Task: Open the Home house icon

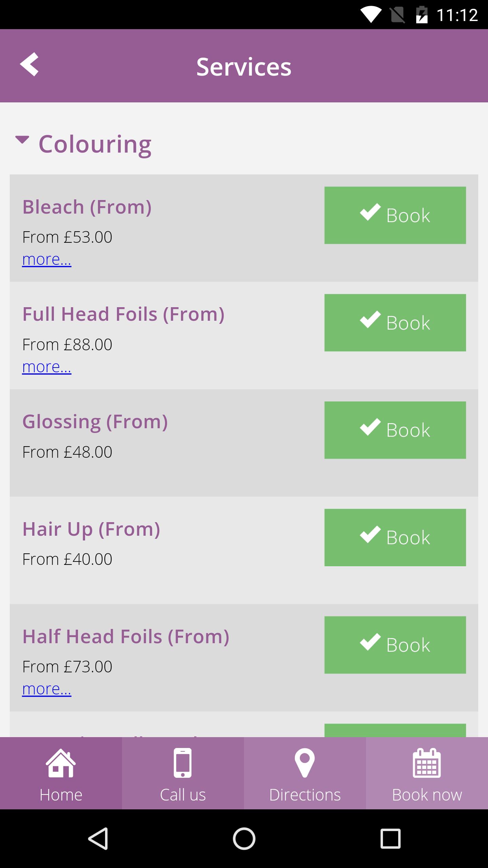Action: tap(61, 763)
